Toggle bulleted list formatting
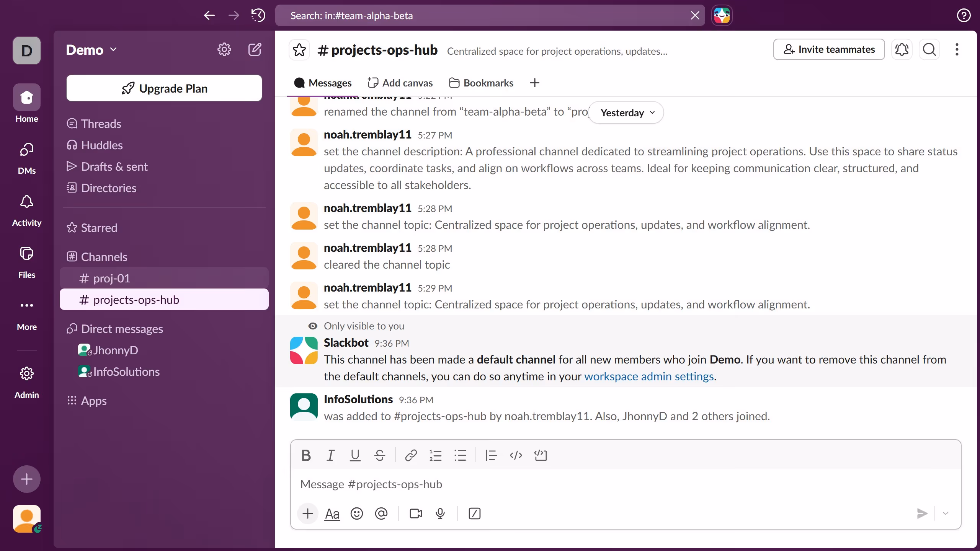980x551 pixels. click(460, 455)
